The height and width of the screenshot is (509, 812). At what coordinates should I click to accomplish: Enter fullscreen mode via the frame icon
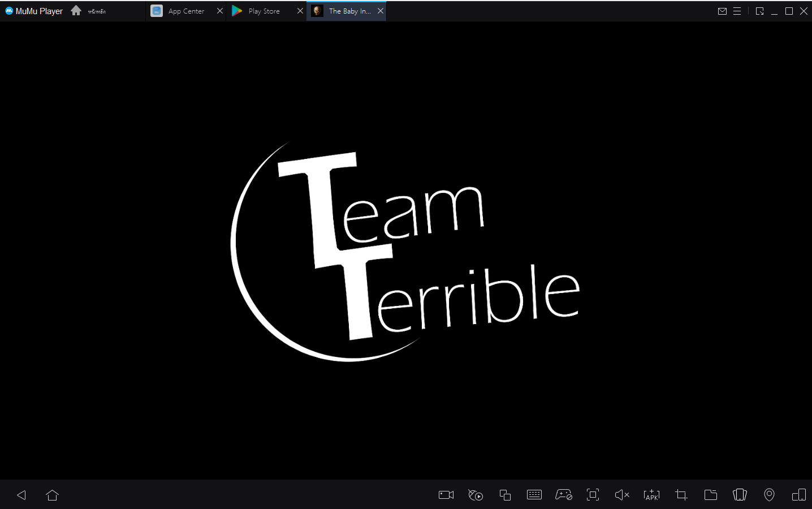coord(593,495)
